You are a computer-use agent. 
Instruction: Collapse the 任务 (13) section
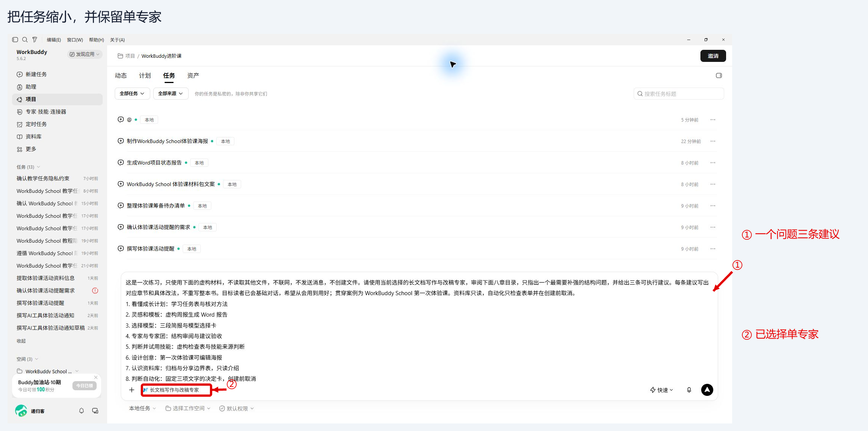click(x=28, y=167)
